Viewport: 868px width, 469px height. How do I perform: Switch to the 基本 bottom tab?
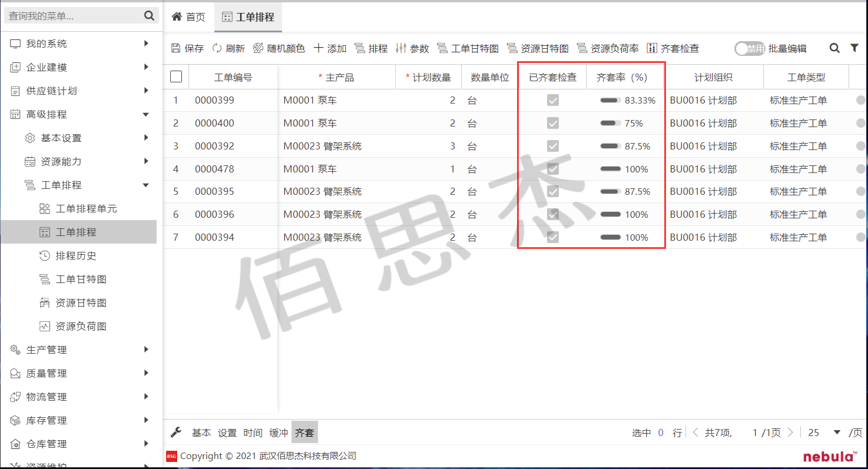[201, 433]
